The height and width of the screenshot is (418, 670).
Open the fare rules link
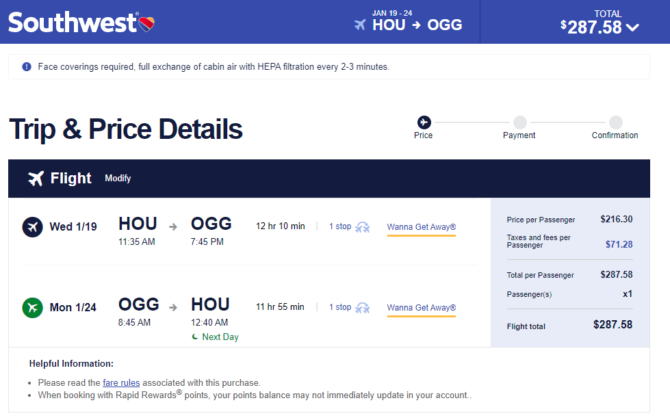(x=121, y=383)
